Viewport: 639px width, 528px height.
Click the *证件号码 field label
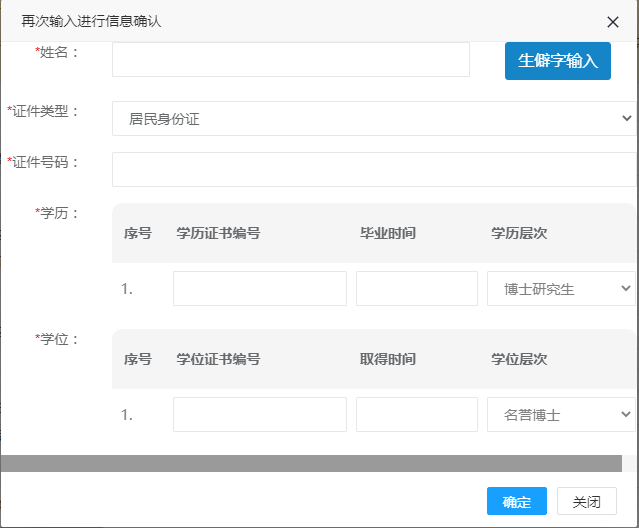[x=43, y=162]
